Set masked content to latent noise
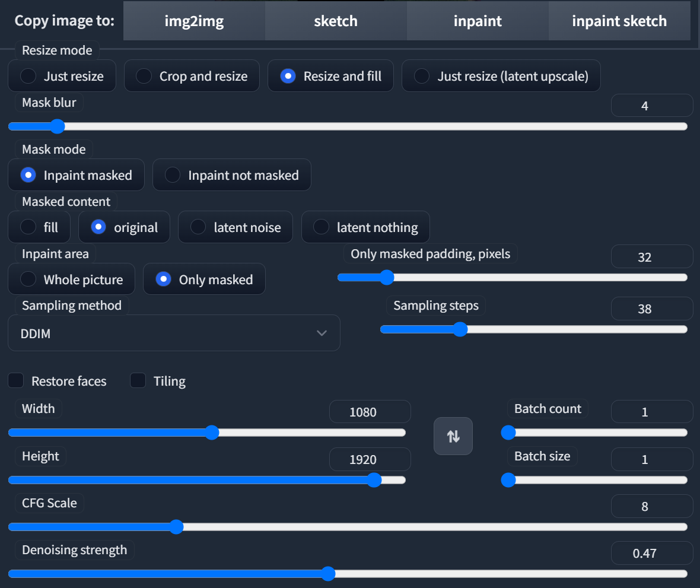Screen dimensions: 700x588 [x=236, y=227]
